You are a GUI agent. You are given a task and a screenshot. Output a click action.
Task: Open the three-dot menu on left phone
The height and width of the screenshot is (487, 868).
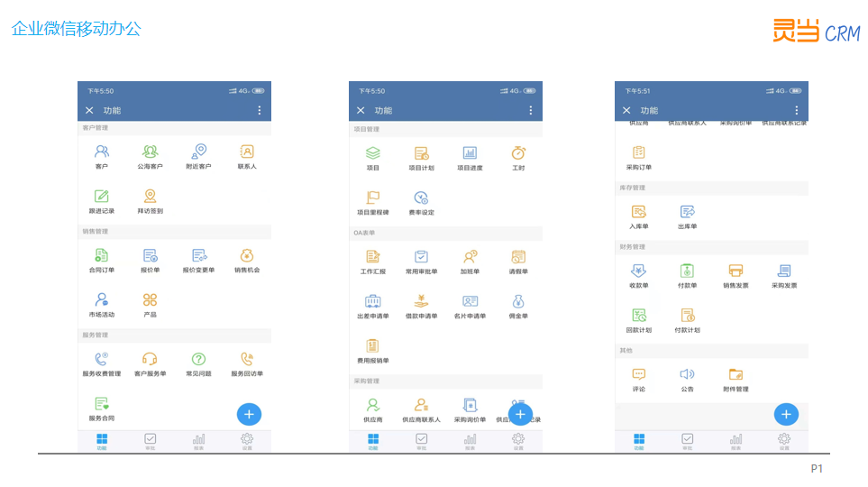260,111
